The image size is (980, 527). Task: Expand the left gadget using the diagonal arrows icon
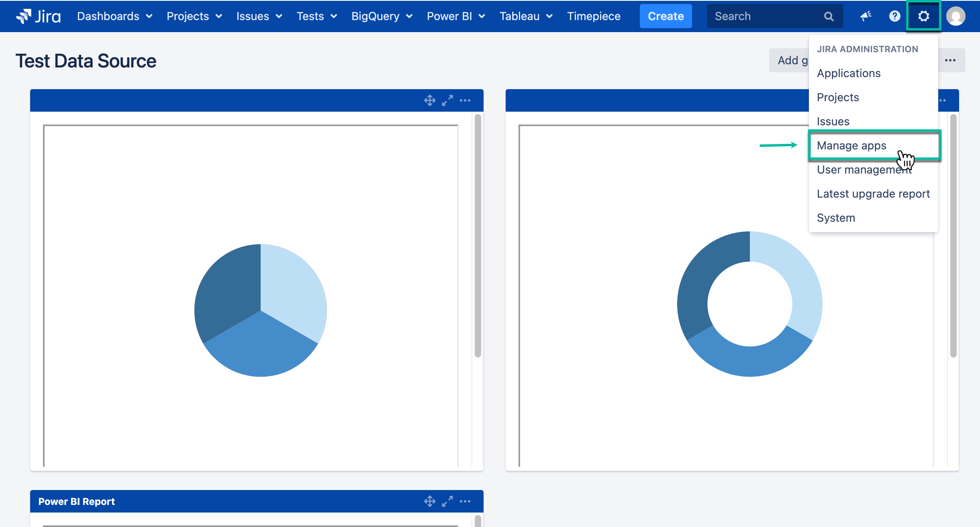click(x=447, y=100)
